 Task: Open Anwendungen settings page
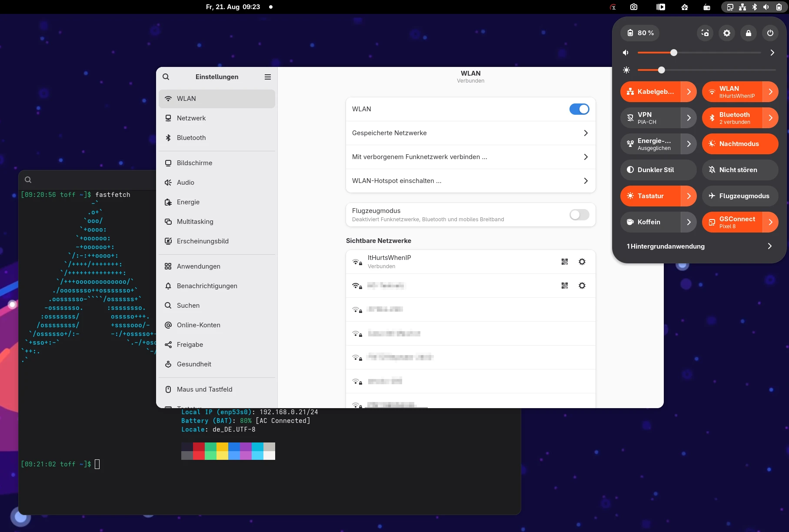coord(217,266)
